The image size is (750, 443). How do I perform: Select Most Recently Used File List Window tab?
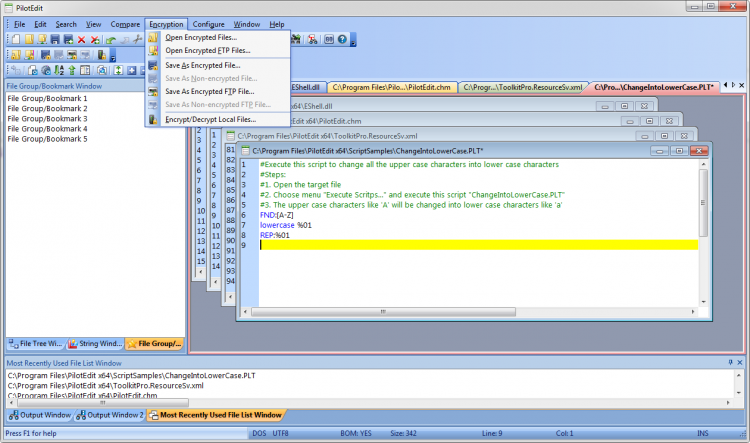[215, 415]
